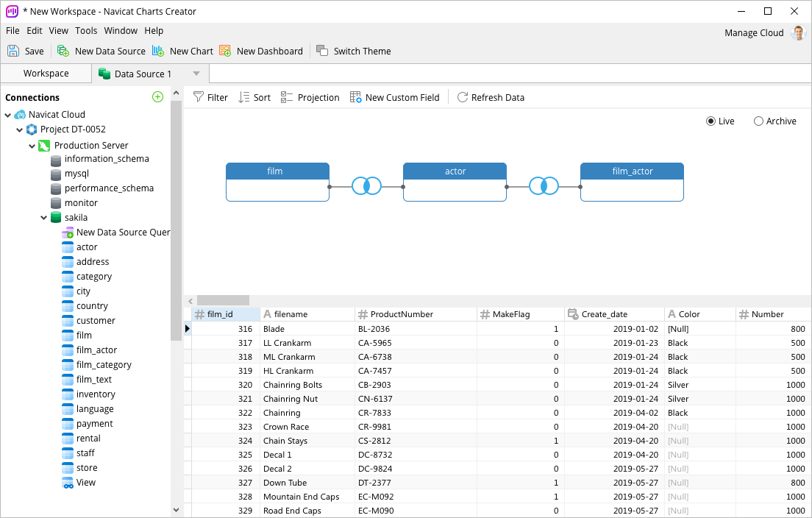
Task: Click the ProductNumber column header
Action: coord(416,314)
